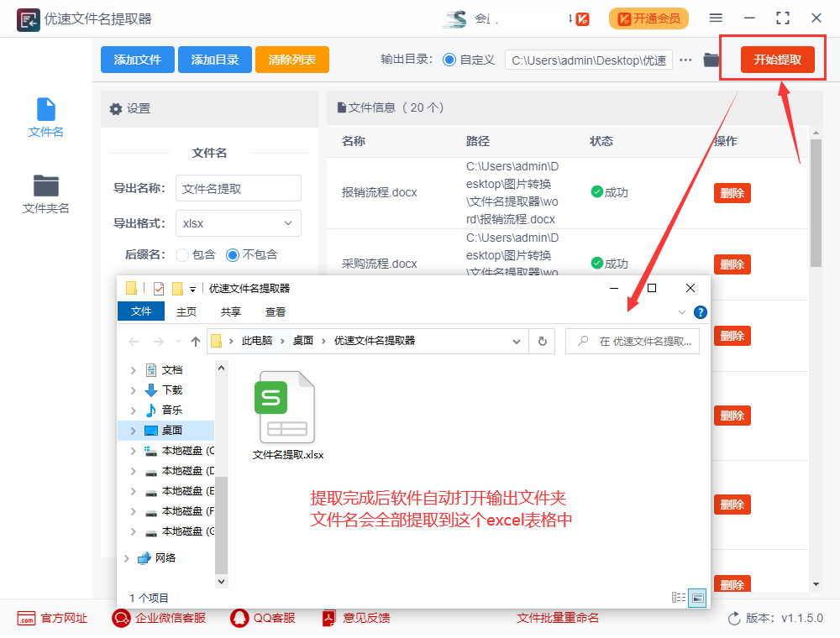
Task: Open QQ客服 support chat
Action: coord(264,618)
